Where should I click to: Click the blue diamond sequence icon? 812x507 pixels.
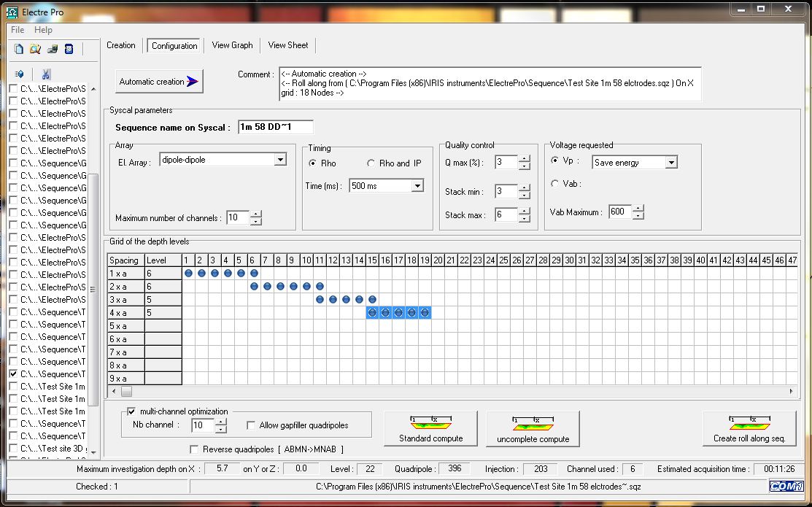click(19, 74)
